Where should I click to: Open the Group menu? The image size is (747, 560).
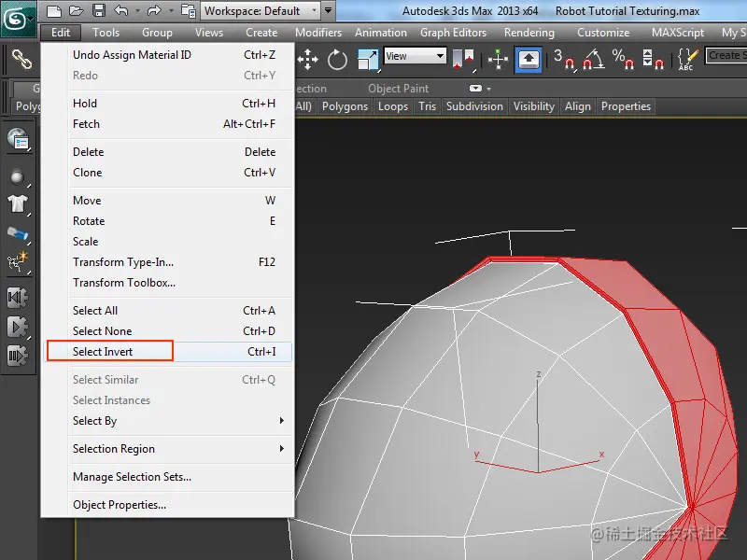pyautogui.click(x=157, y=33)
